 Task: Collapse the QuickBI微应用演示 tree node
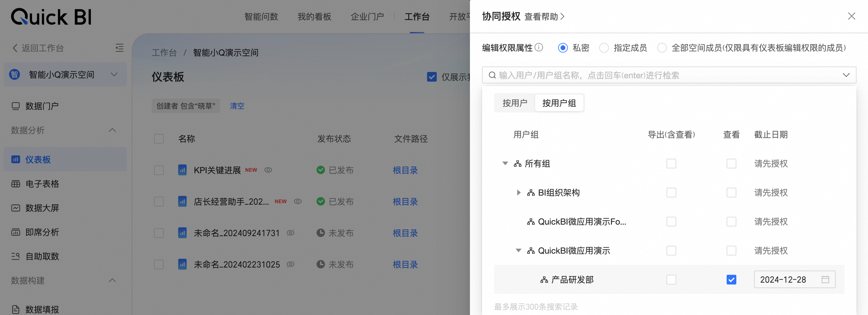point(519,251)
